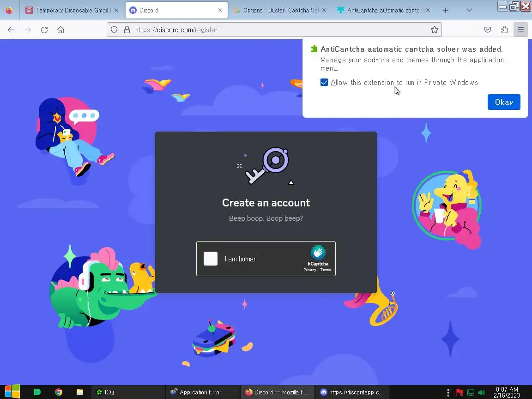532x399 pixels.
Task: Click the Firefox logo icon in tab bar
Action: tap(9, 10)
